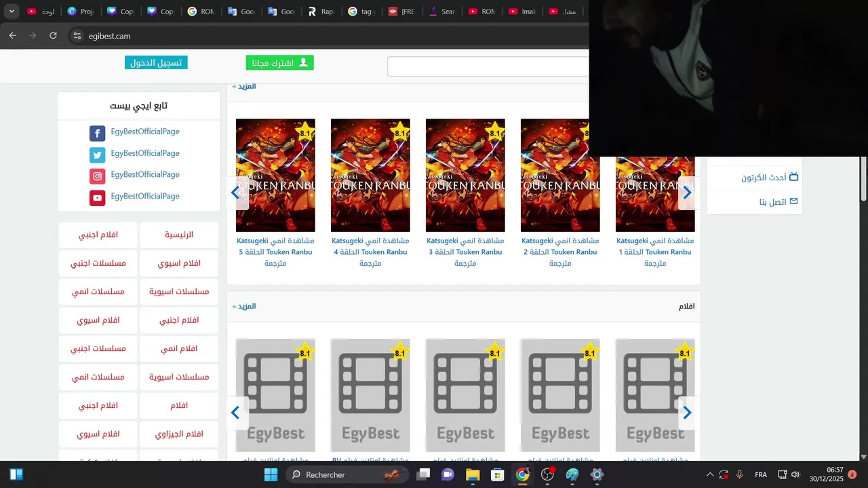
Task: Click the microphone tray icon
Action: 740,474
